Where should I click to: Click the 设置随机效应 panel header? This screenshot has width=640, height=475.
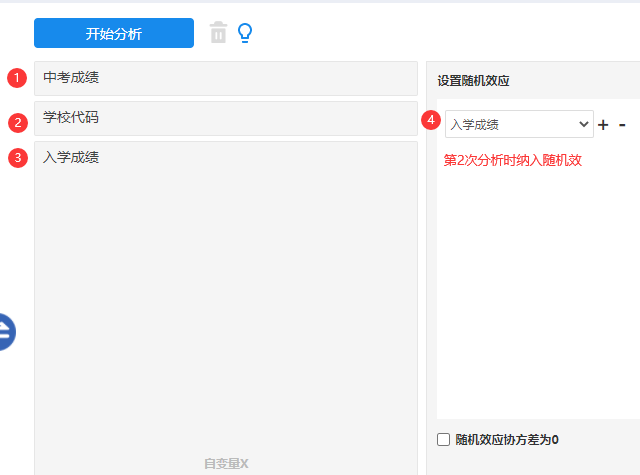point(473,80)
